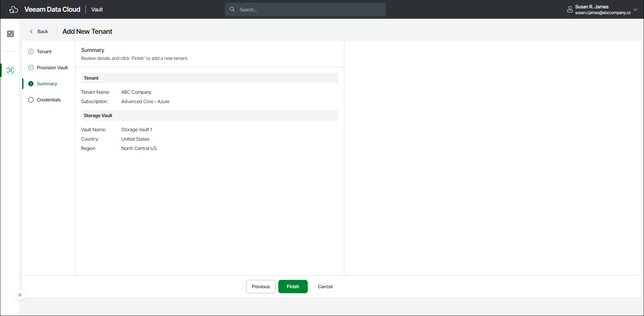Select the North Central US region value

coord(139,148)
